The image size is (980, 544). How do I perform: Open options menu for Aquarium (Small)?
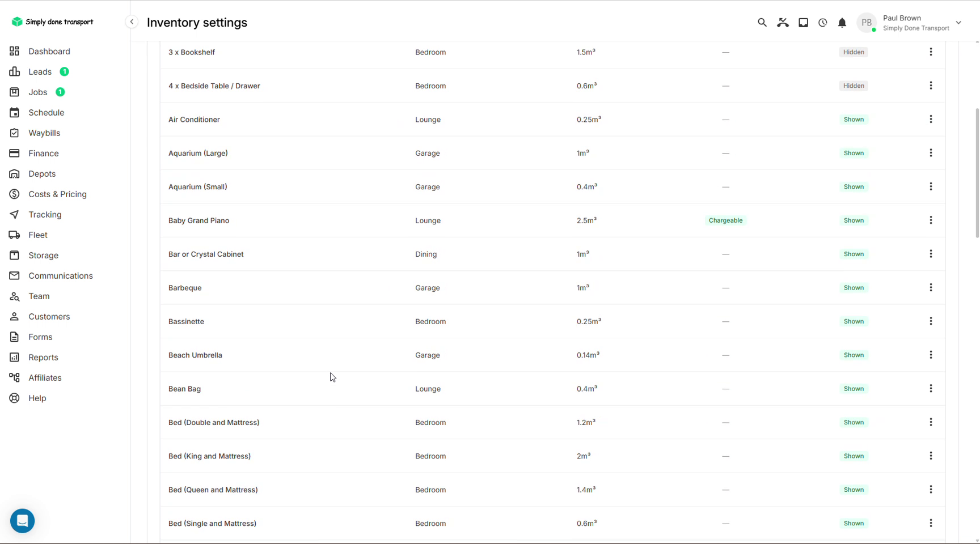931,186
